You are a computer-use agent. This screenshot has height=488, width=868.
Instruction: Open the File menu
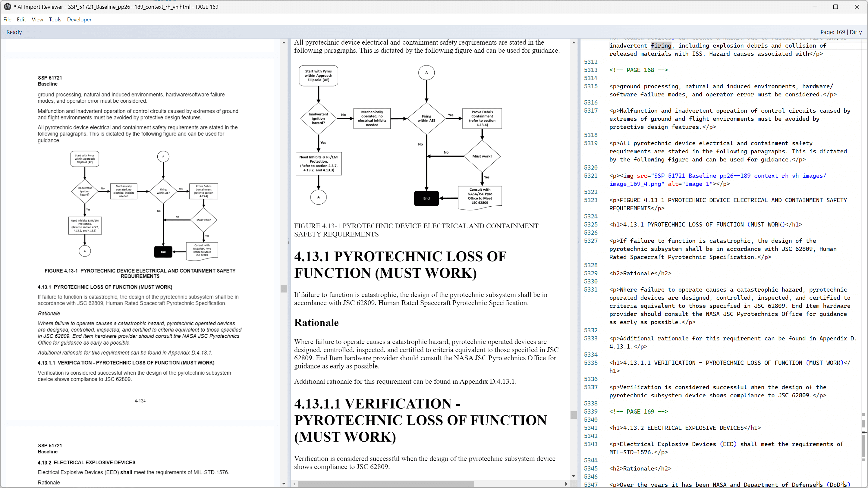click(x=8, y=20)
